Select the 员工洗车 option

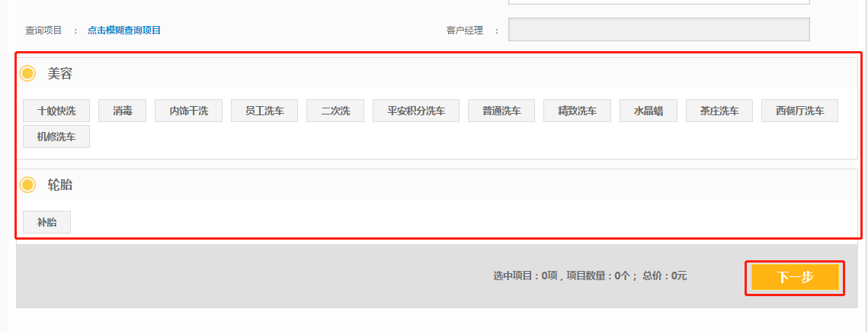(264, 111)
